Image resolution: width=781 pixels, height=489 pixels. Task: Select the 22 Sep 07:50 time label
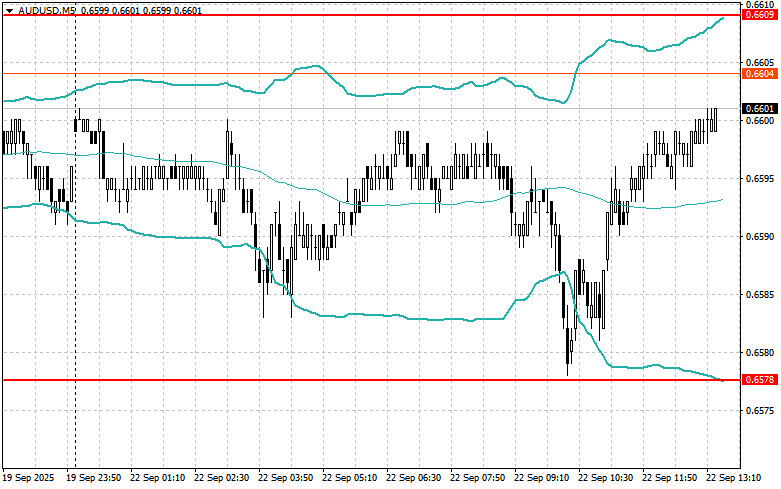point(477,478)
